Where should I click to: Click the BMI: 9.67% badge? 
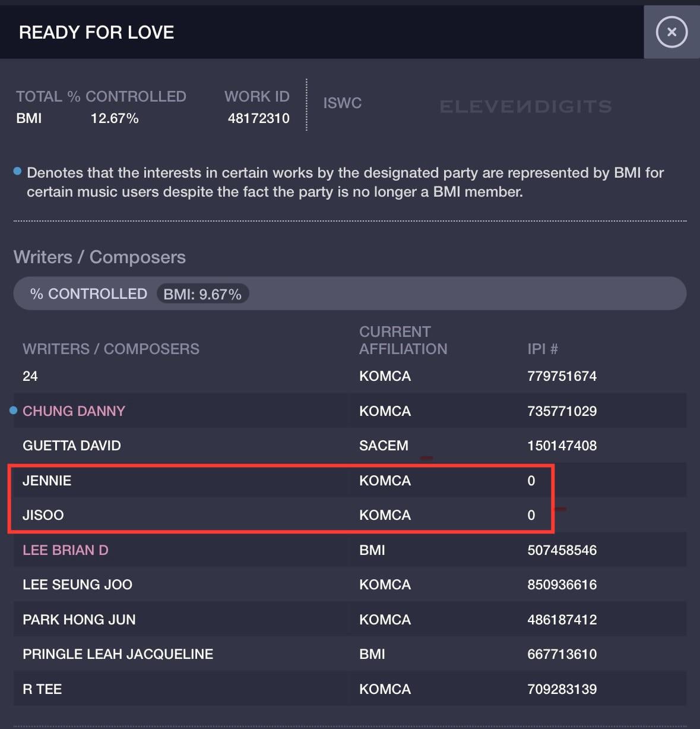[202, 294]
